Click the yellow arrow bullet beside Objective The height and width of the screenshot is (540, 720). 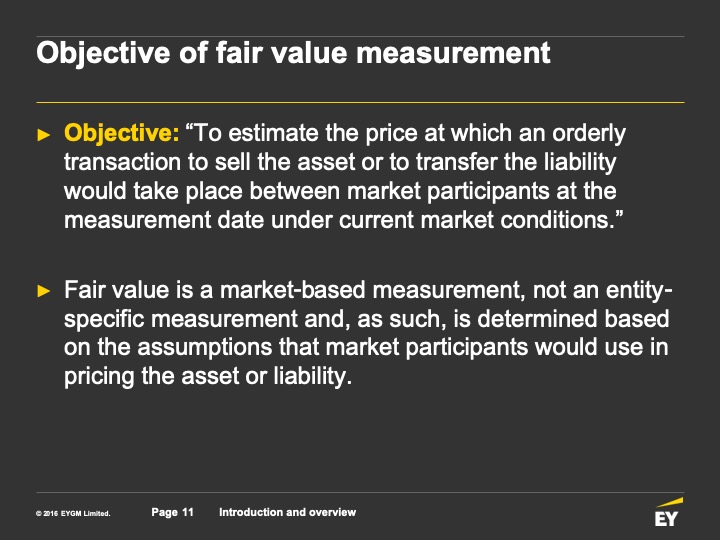(x=44, y=135)
